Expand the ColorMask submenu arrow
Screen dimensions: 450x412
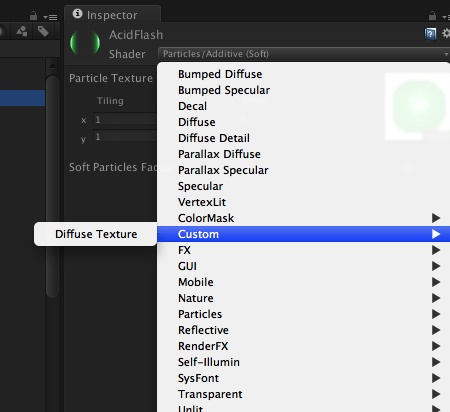pos(436,218)
